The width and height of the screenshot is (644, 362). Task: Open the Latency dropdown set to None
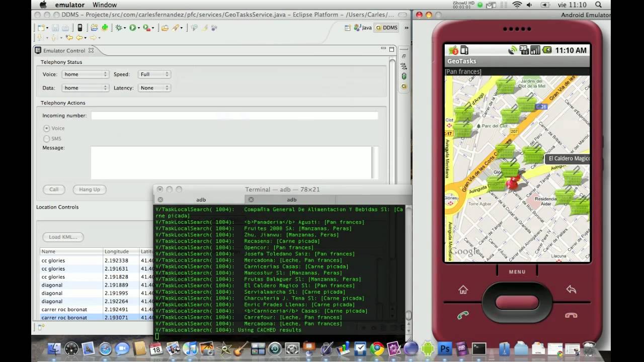pos(154,88)
